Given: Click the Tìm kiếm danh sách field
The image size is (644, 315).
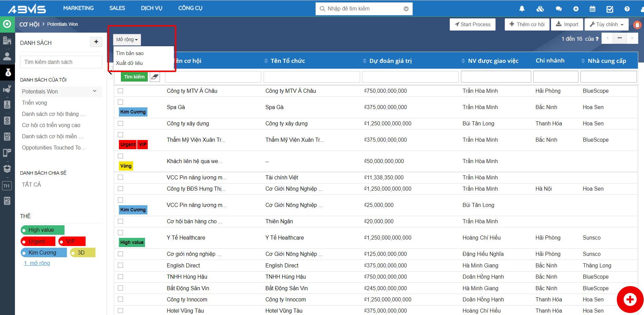Looking at the screenshot, I should pyautogui.click(x=61, y=62).
